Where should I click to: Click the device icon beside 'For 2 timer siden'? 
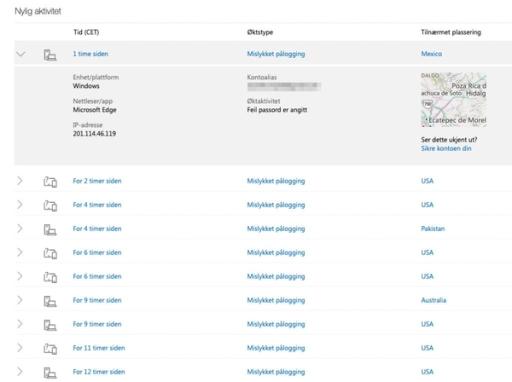(x=50, y=182)
